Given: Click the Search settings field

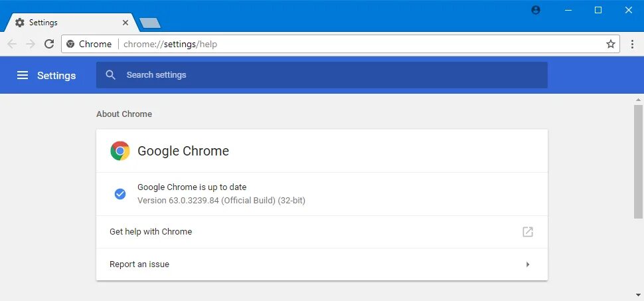Looking at the screenshot, I should tap(322, 75).
